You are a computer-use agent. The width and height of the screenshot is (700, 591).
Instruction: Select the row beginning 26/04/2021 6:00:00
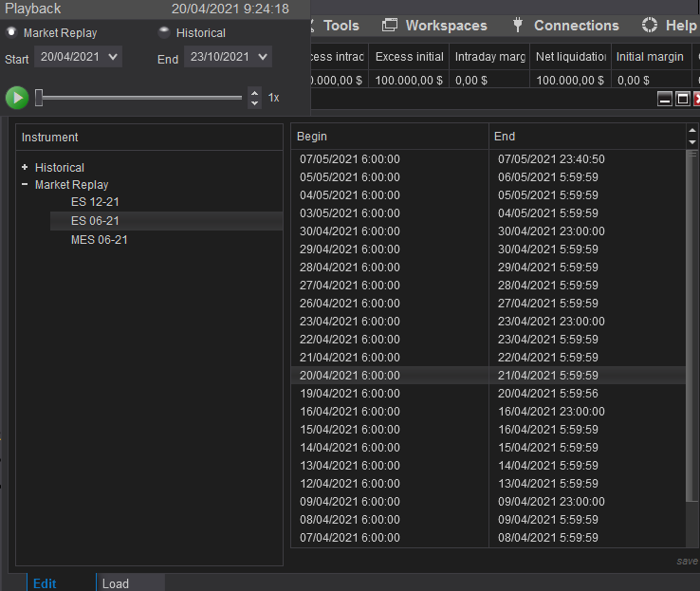(488, 303)
